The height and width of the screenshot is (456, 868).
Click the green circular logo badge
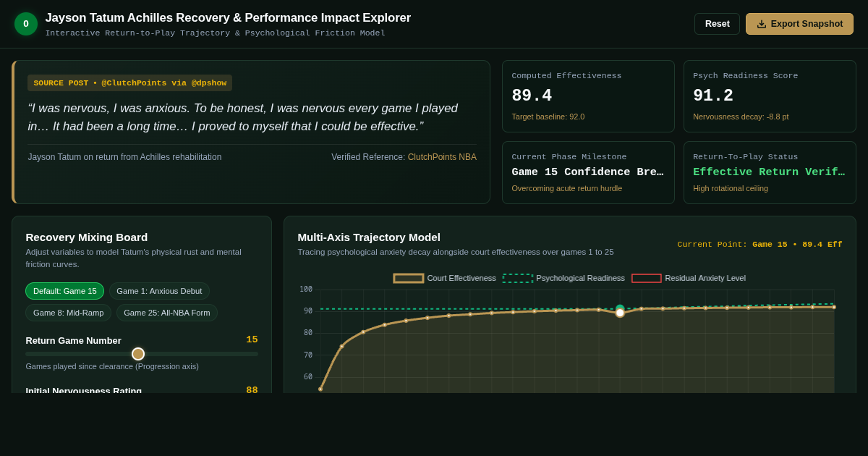click(26, 24)
